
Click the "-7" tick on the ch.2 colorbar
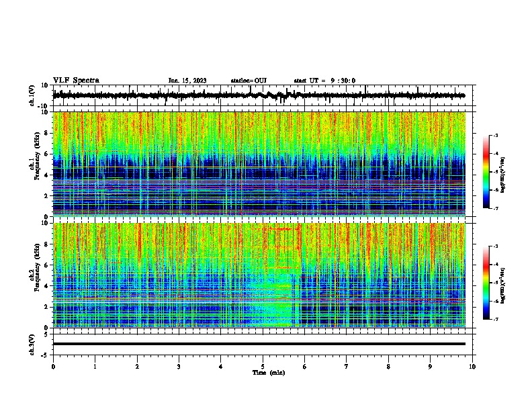click(495, 319)
